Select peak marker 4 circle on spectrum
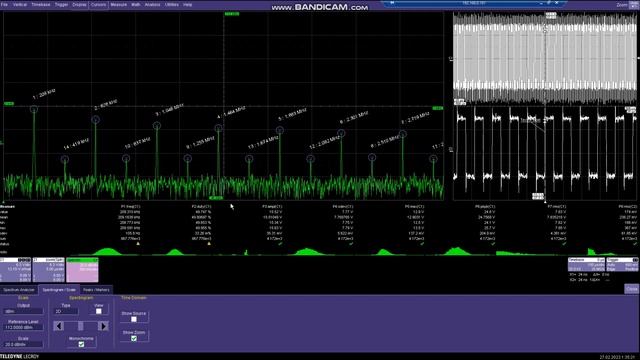 tap(218, 129)
